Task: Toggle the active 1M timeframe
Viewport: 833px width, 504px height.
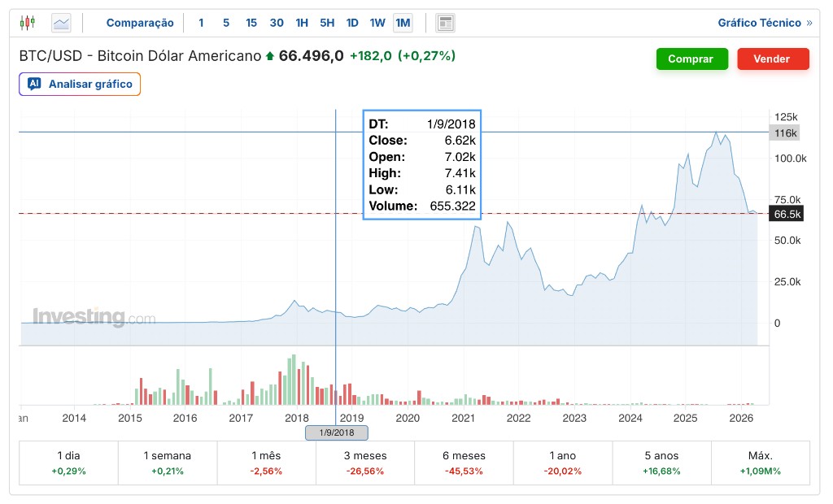Action: (x=403, y=23)
